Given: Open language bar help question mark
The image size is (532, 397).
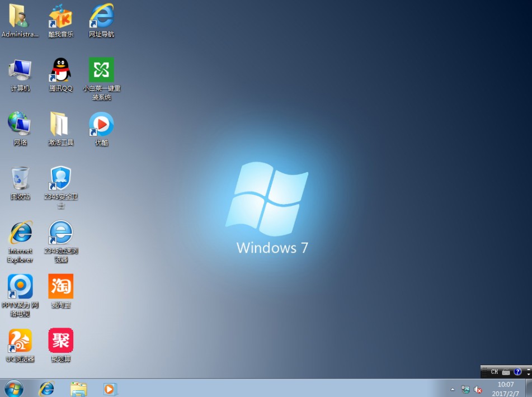Looking at the screenshot, I should (517, 372).
